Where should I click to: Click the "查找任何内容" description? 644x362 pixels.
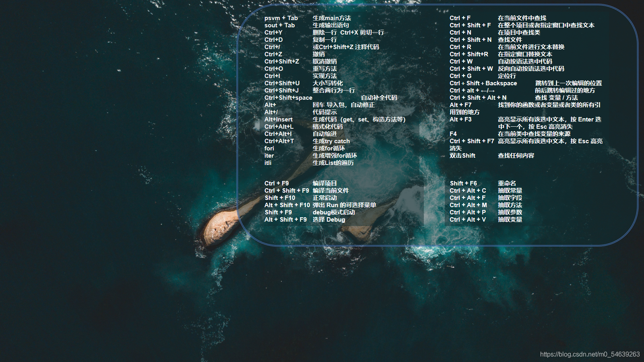(516, 156)
